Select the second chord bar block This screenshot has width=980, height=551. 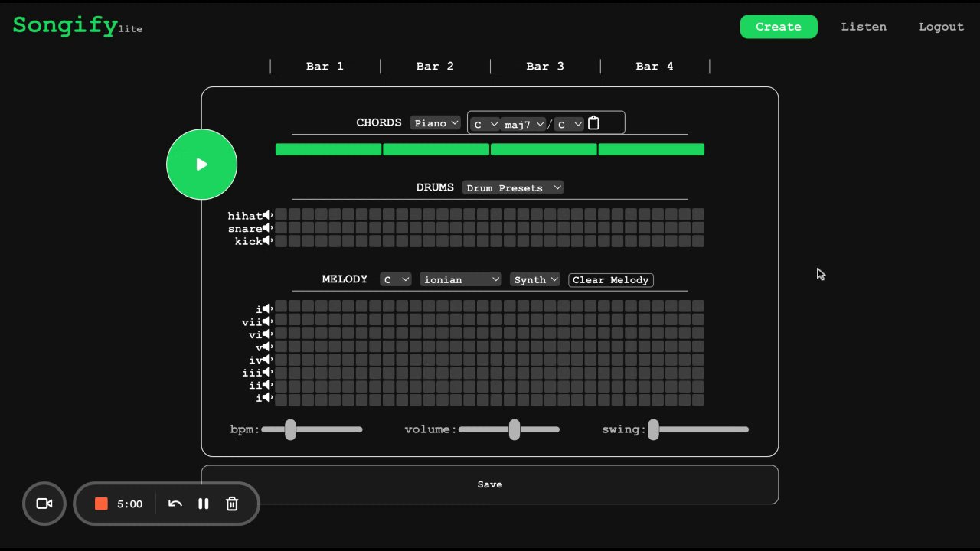click(436, 149)
